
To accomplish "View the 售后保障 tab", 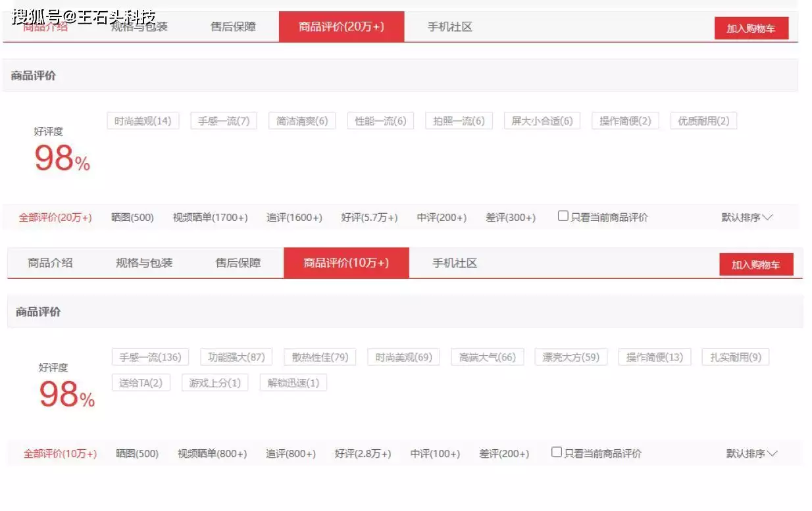I will 232,26.
